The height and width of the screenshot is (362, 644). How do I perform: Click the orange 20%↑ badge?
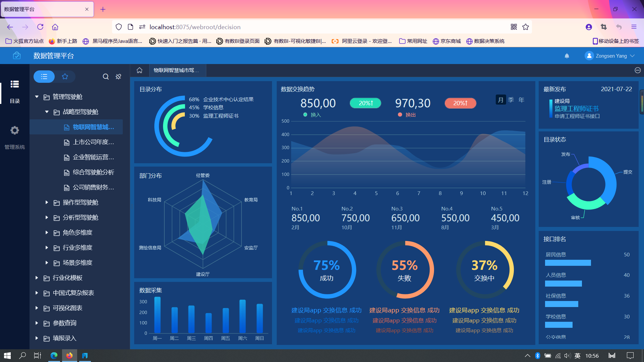[x=460, y=103]
